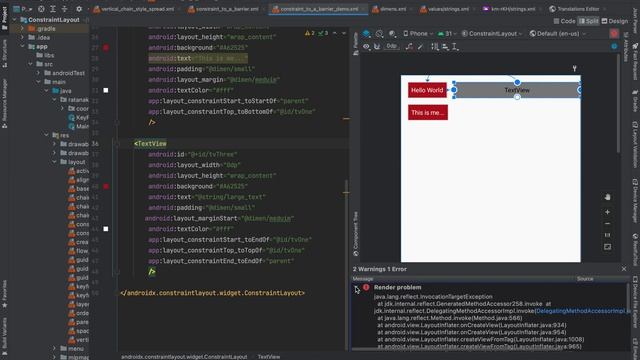Open the Default (en-us) locale dropdown

coord(558,33)
